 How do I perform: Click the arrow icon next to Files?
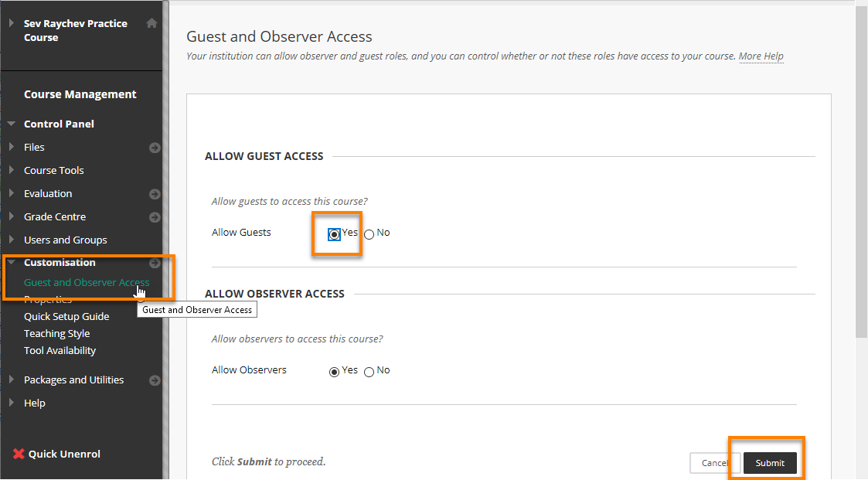tap(155, 148)
